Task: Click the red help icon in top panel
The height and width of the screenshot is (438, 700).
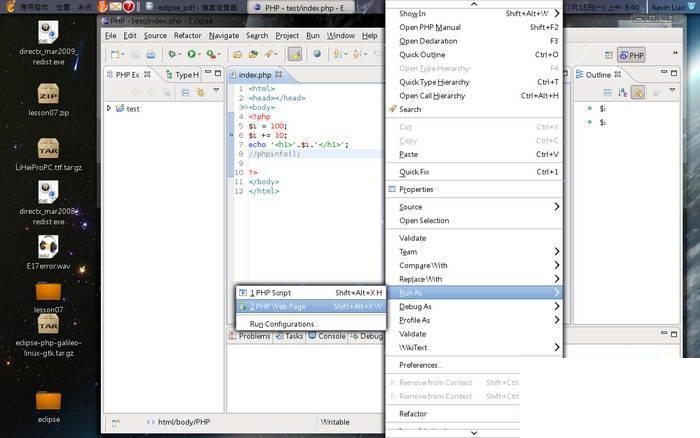Action: tap(129, 6)
